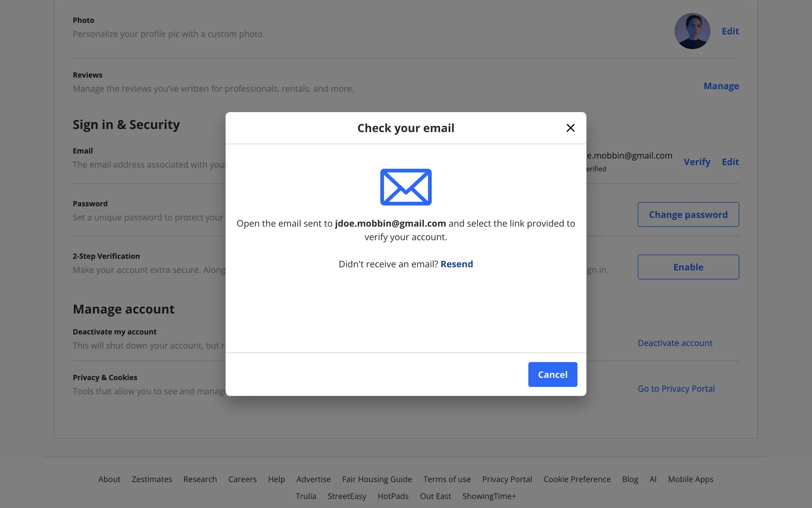This screenshot has width=812, height=508.
Task: Click the Cookie Preference footer link
Action: (577, 479)
